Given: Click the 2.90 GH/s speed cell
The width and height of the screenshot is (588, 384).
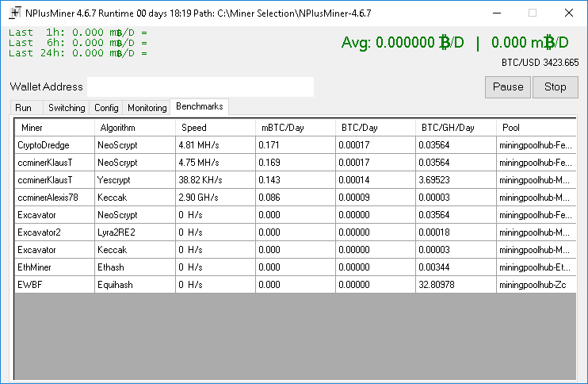Looking at the screenshot, I should click(x=216, y=198).
